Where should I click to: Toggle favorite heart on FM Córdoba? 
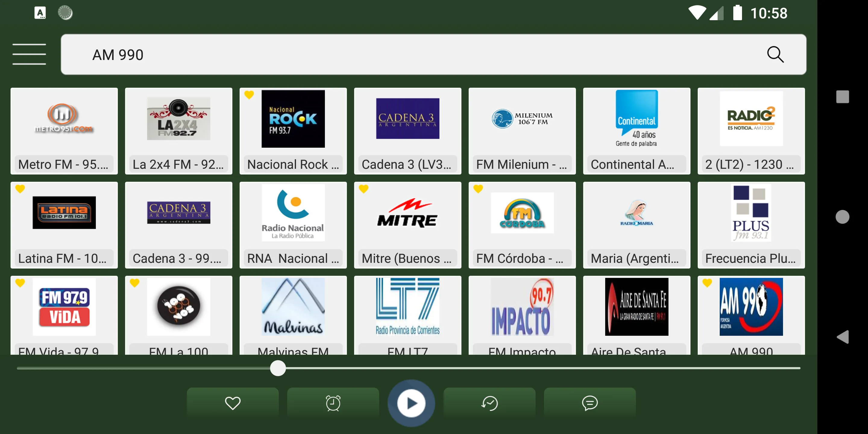click(x=478, y=189)
